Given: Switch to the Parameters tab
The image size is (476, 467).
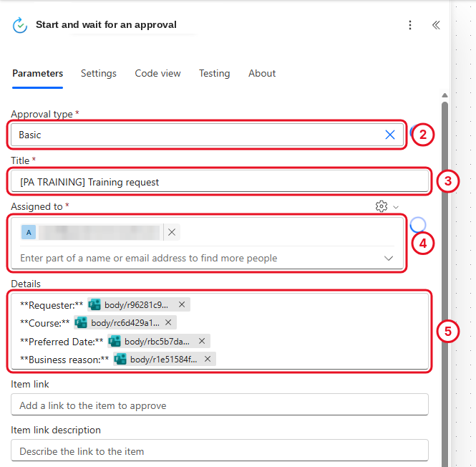Looking at the screenshot, I should pos(38,74).
